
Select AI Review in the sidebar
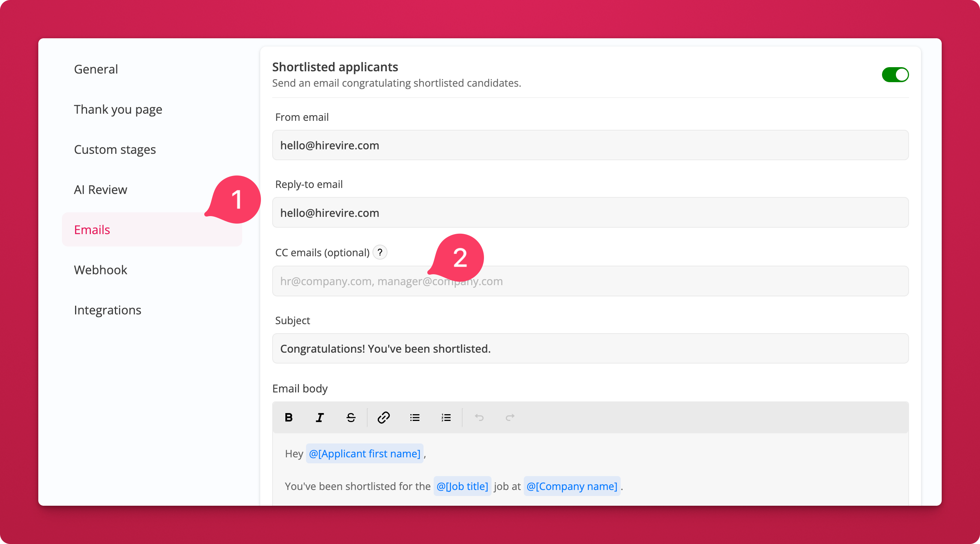coord(100,190)
